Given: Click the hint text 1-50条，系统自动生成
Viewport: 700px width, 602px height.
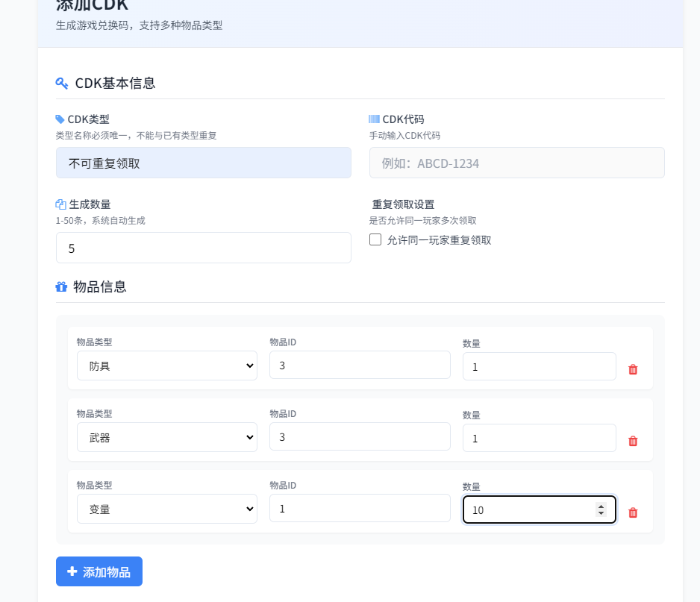Looking at the screenshot, I should click(x=101, y=221).
